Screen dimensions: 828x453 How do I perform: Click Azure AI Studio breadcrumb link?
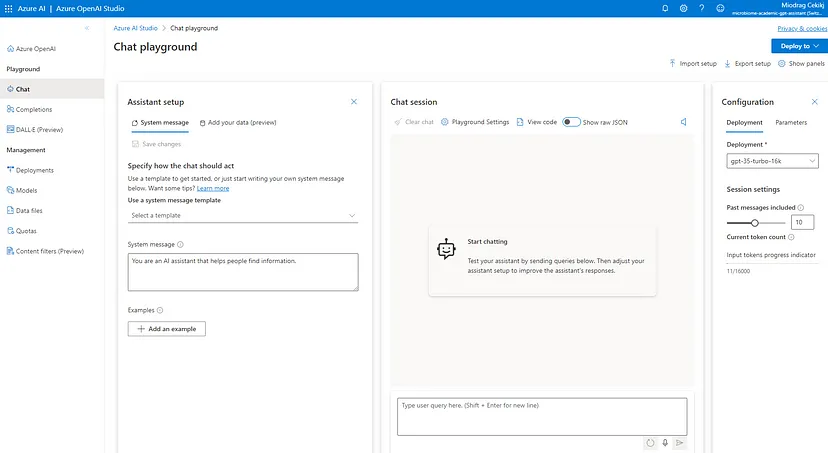click(x=135, y=28)
